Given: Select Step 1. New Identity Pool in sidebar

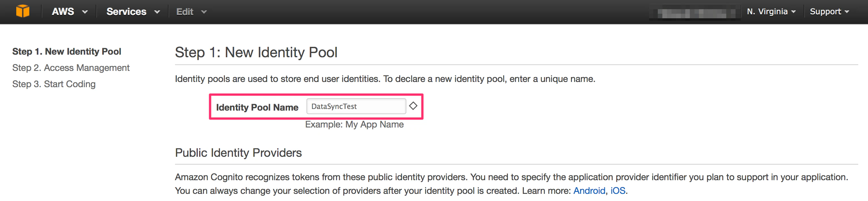Looking at the screenshot, I should pyautogui.click(x=67, y=51).
